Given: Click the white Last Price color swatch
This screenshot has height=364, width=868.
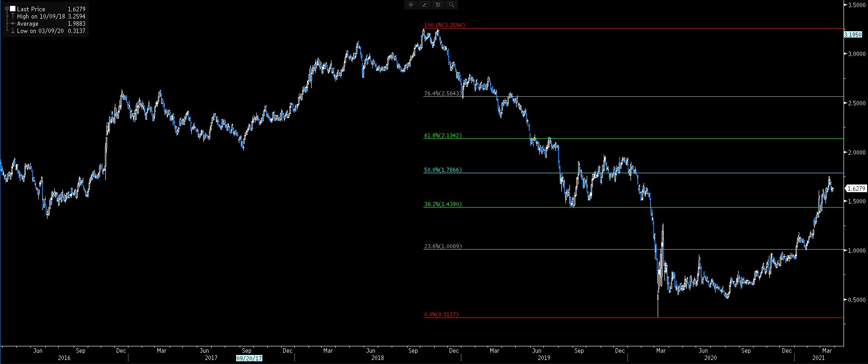Looking at the screenshot, I should pos(12,9).
